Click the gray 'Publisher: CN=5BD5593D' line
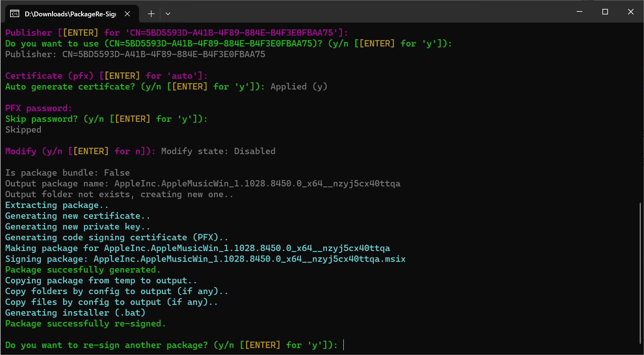Viewport: 644px width, 355px height. 135,54
